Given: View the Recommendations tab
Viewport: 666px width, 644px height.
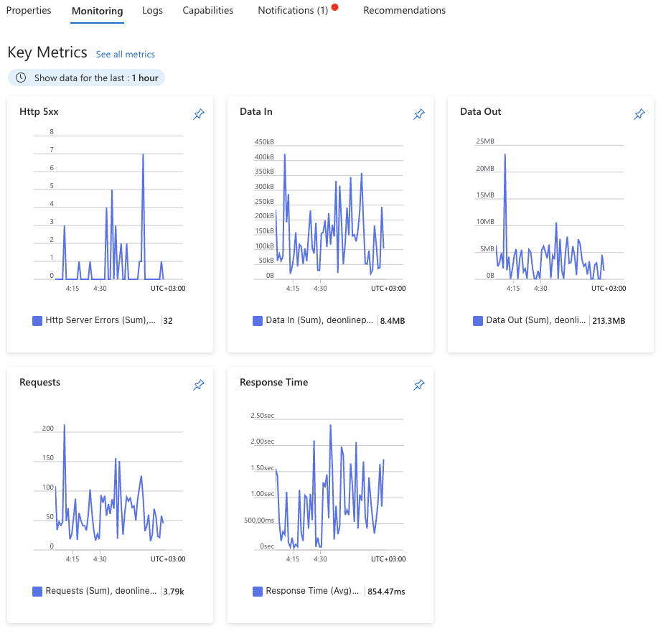Looking at the screenshot, I should tap(404, 10).
